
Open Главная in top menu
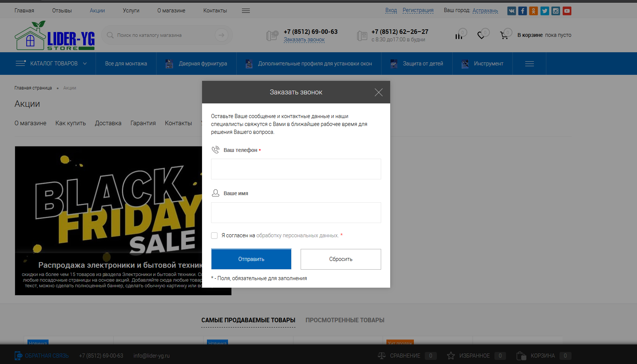pyautogui.click(x=24, y=11)
